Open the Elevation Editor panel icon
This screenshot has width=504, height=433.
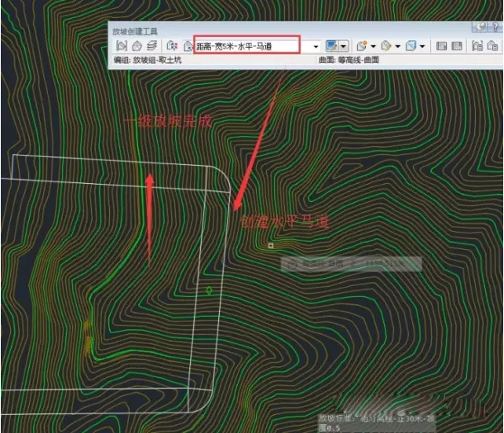pos(456,46)
